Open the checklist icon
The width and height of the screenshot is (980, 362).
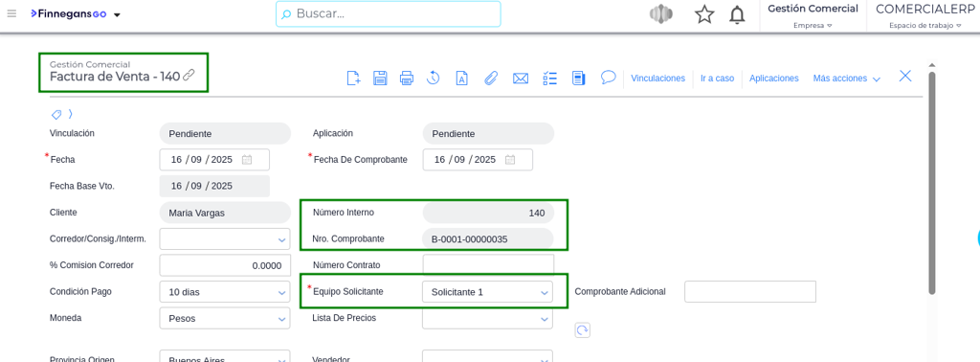(x=549, y=79)
